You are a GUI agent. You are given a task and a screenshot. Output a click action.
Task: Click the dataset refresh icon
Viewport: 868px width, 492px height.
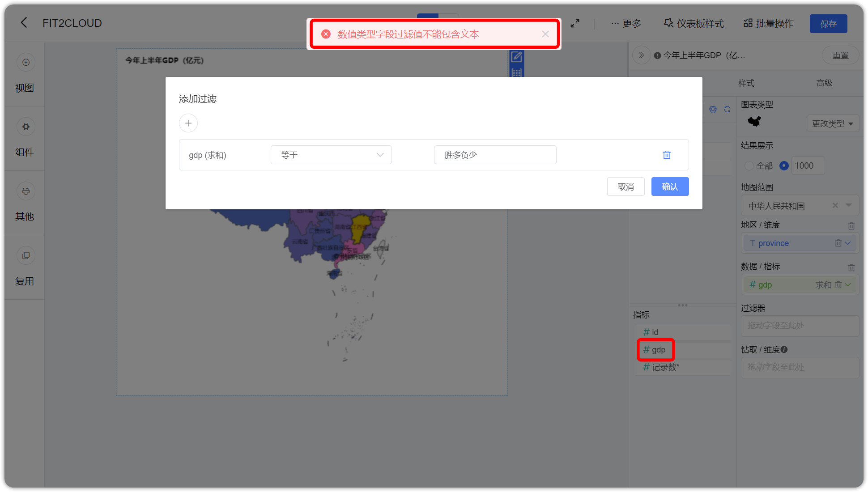tap(727, 109)
